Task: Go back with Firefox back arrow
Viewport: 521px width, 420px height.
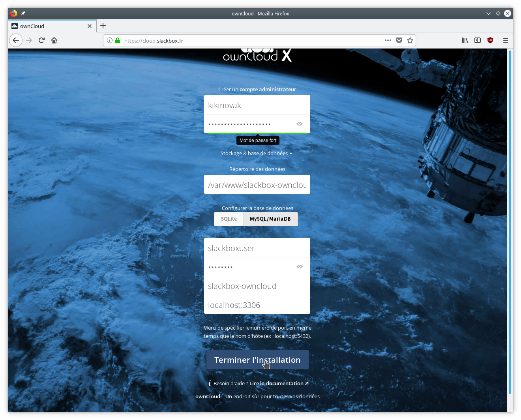Action: click(16, 40)
